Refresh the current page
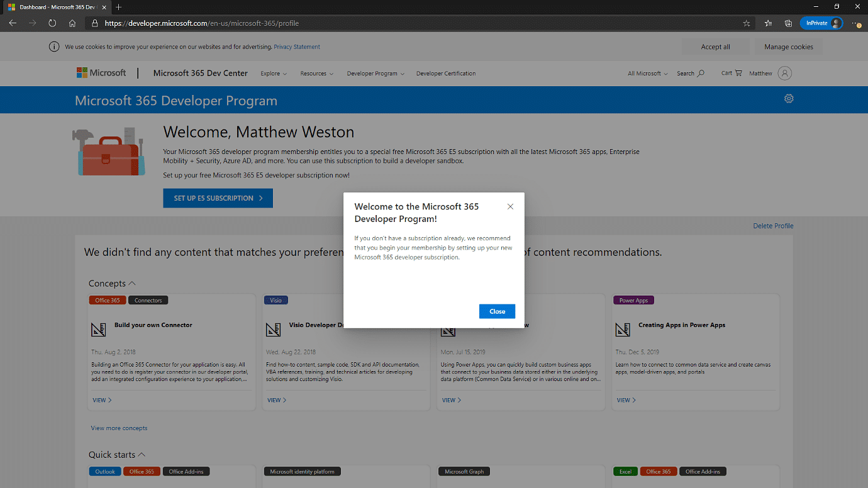Screen dimensions: 868x488 (52, 23)
